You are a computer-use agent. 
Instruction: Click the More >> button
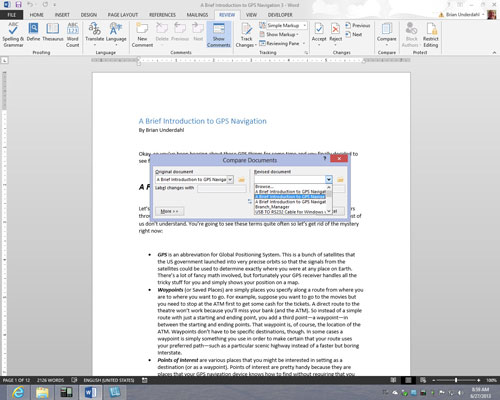[x=169, y=211]
